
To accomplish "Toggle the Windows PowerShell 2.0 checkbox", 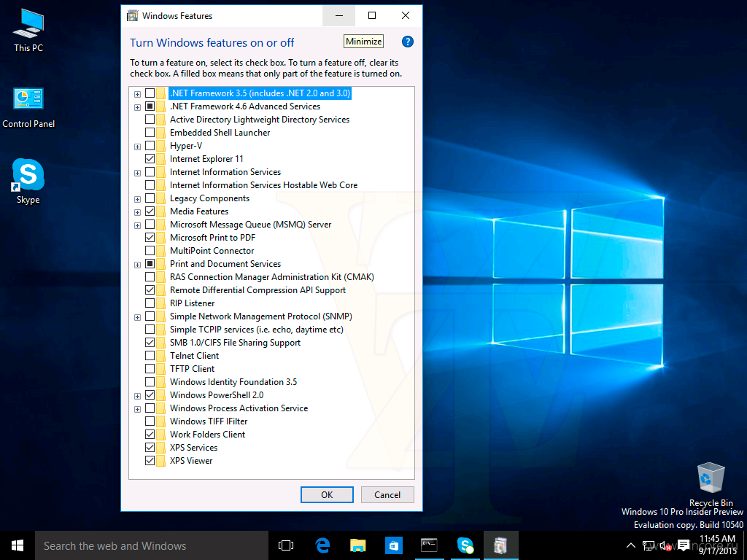I will tap(150, 394).
